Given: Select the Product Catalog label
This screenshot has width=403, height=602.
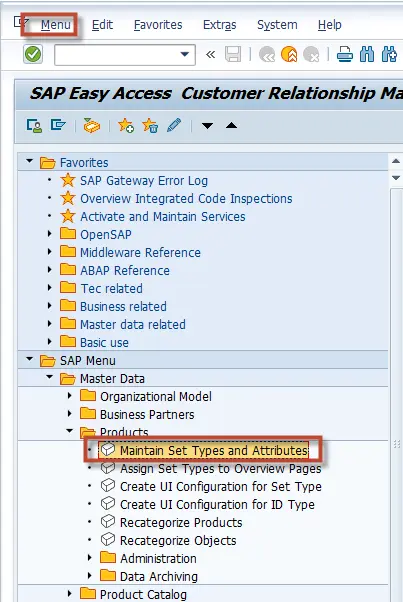Looking at the screenshot, I should [x=143, y=594].
